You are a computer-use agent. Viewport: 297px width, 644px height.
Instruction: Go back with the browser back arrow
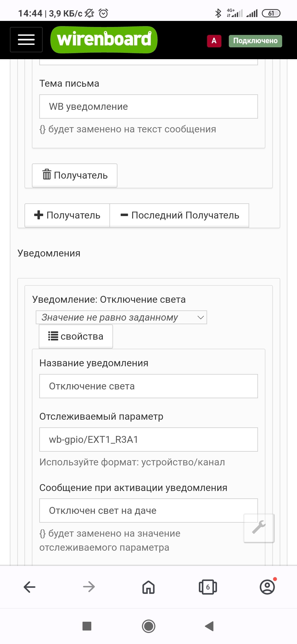click(29, 587)
